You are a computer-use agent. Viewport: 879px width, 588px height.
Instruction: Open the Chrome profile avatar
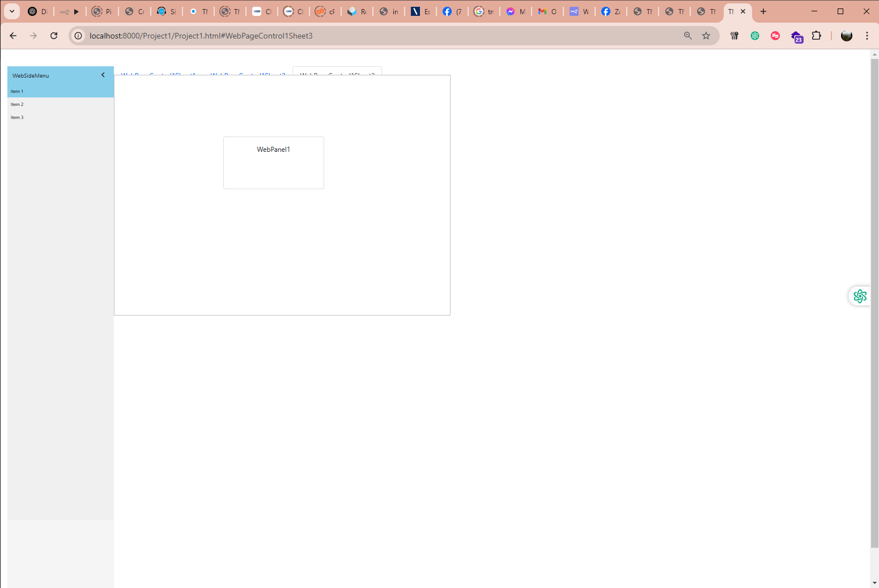[x=847, y=36]
